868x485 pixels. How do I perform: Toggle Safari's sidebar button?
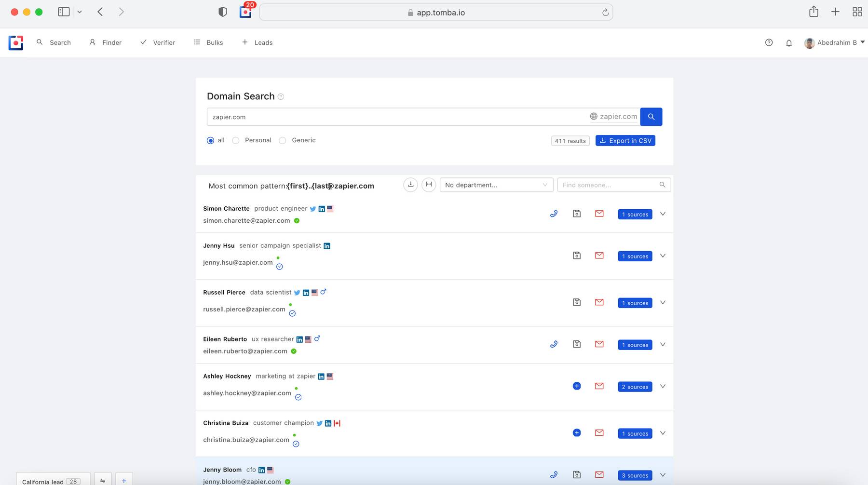pyautogui.click(x=64, y=12)
